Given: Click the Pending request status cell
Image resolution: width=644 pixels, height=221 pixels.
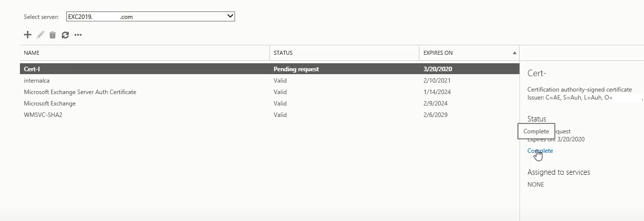Looking at the screenshot, I should tap(296, 69).
